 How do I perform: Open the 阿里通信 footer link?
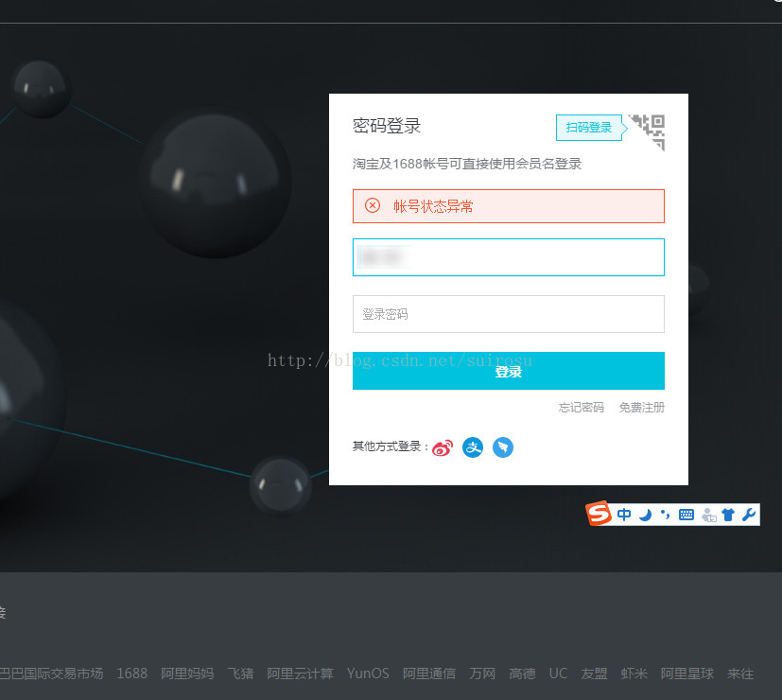pyautogui.click(x=429, y=674)
